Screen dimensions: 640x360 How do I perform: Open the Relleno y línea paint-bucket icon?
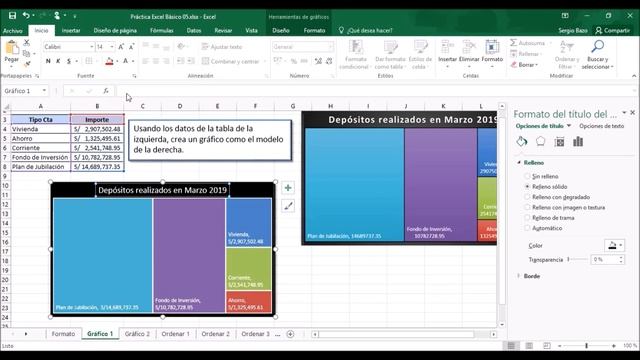(522, 142)
